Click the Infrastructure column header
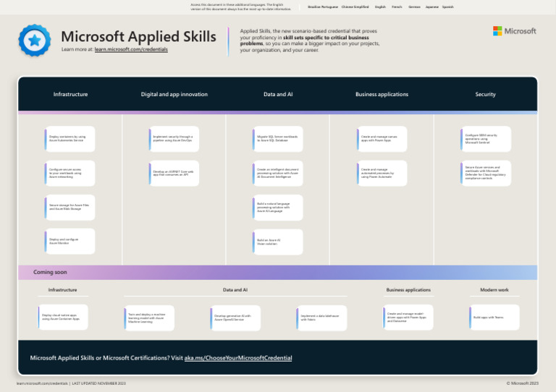This screenshot has height=392, width=556. click(x=70, y=94)
